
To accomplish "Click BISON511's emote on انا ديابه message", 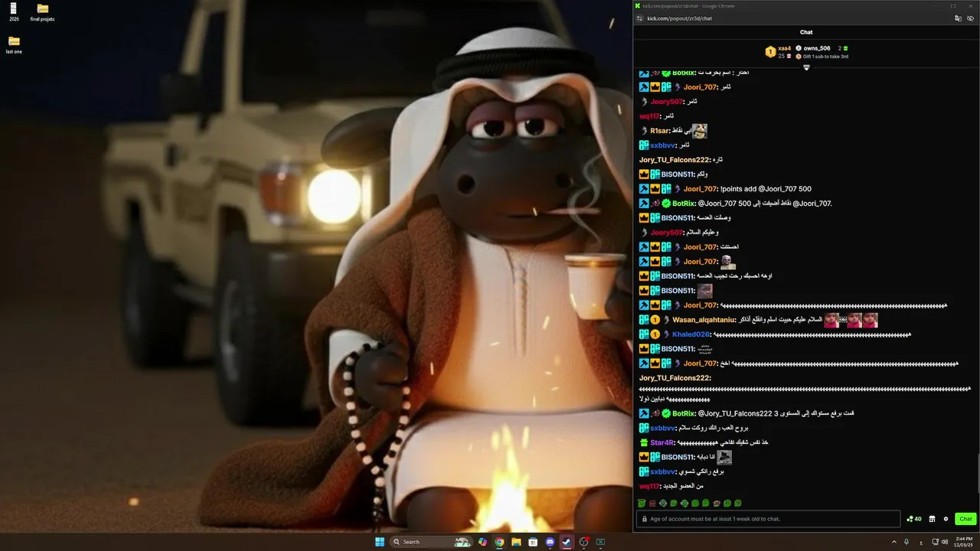I will point(724,458).
